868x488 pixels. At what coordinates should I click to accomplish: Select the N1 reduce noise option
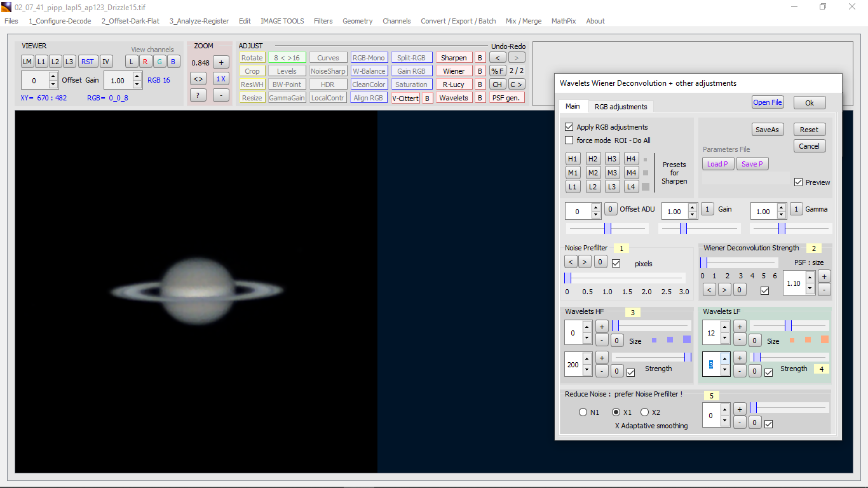(x=583, y=412)
